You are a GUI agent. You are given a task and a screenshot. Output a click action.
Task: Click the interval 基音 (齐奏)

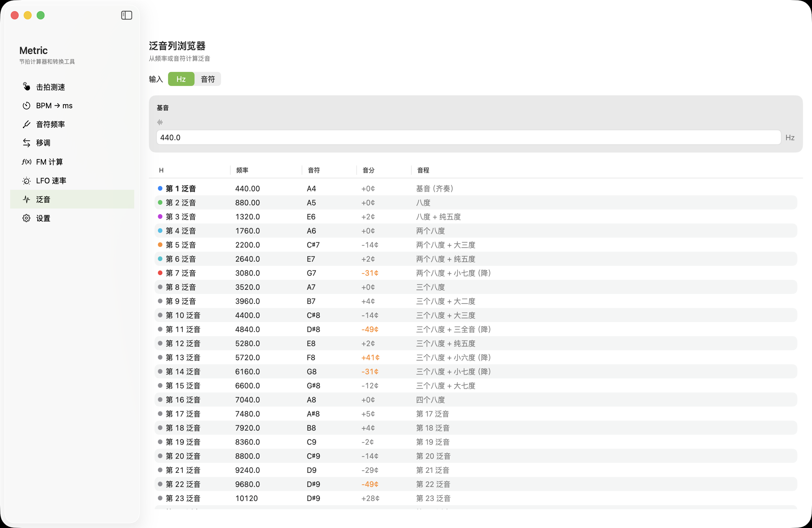pyautogui.click(x=434, y=188)
